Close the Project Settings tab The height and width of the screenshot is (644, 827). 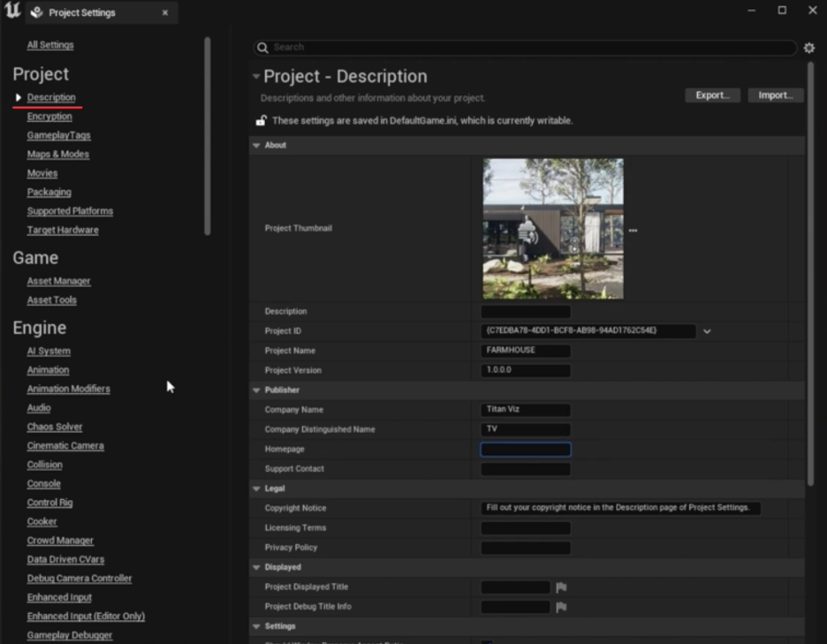pos(165,12)
